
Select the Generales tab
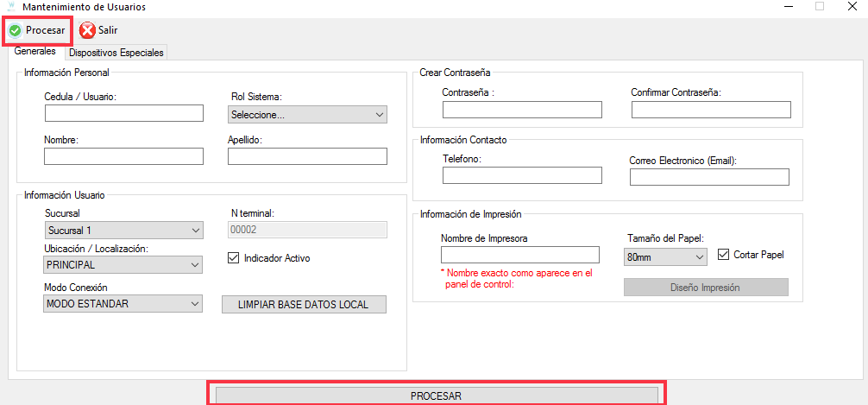(35, 52)
